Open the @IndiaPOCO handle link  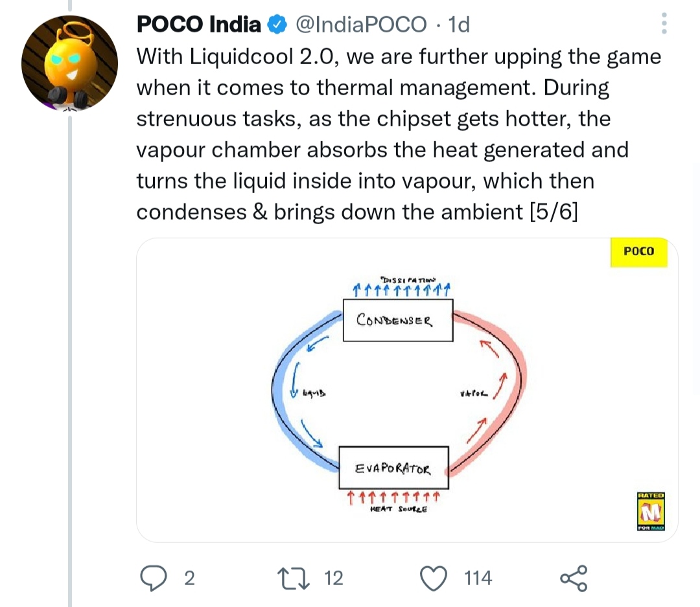(x=361, y=25)
